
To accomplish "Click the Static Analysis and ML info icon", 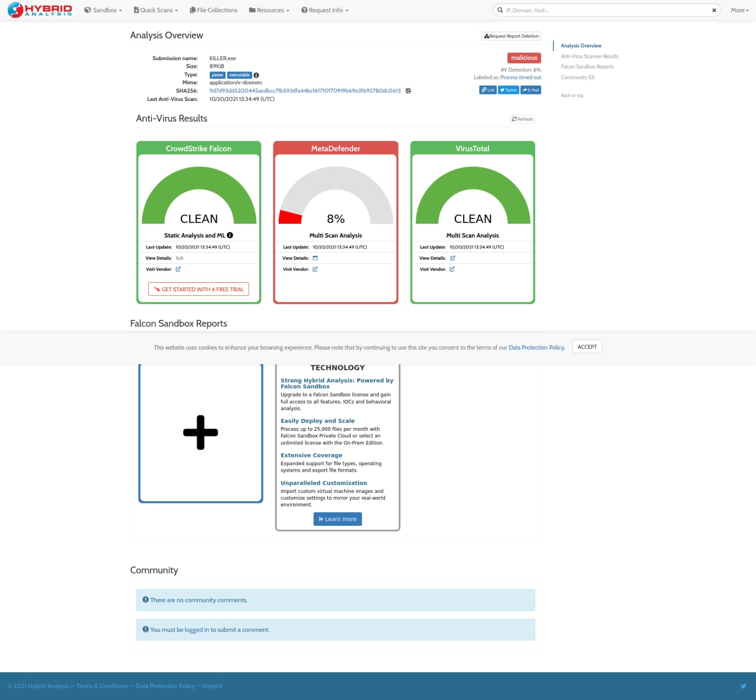I will coord(230,235).
